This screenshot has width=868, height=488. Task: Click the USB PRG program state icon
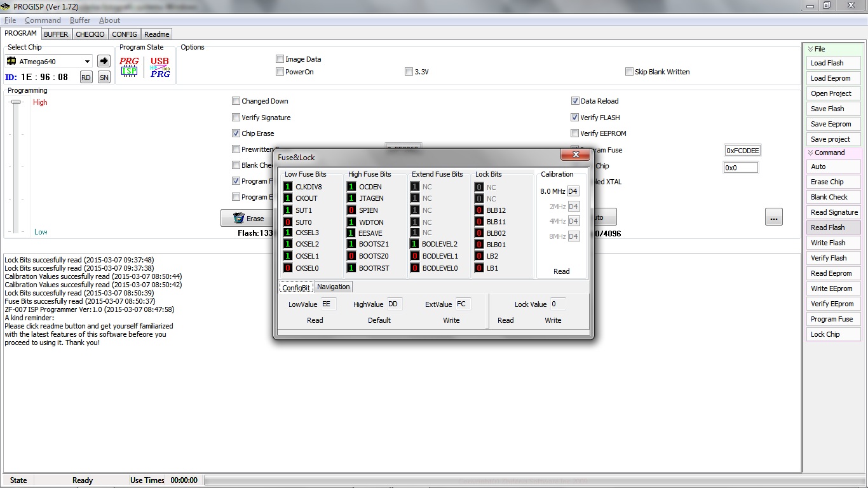(x=159, y=67)
